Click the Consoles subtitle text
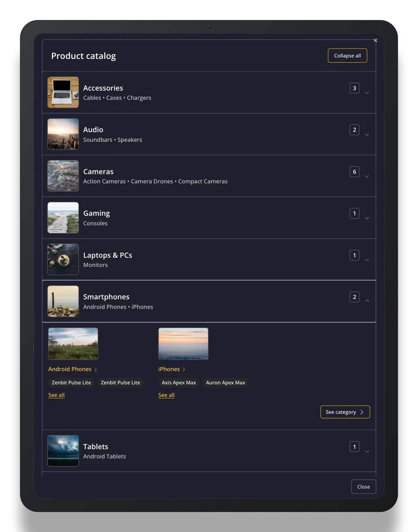This screenshot has width=418, height=532. pos(95,223)
